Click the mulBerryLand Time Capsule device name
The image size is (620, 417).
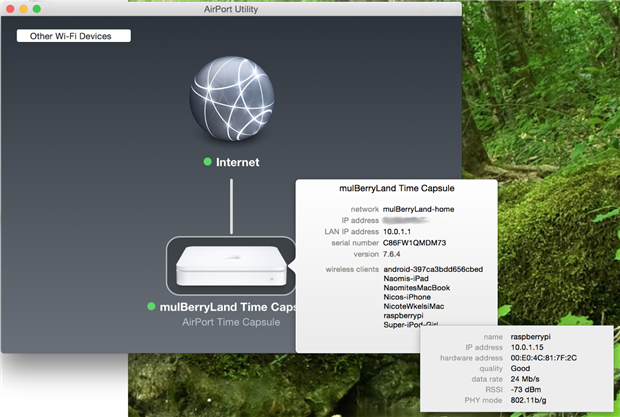click(x=228, y=307)
